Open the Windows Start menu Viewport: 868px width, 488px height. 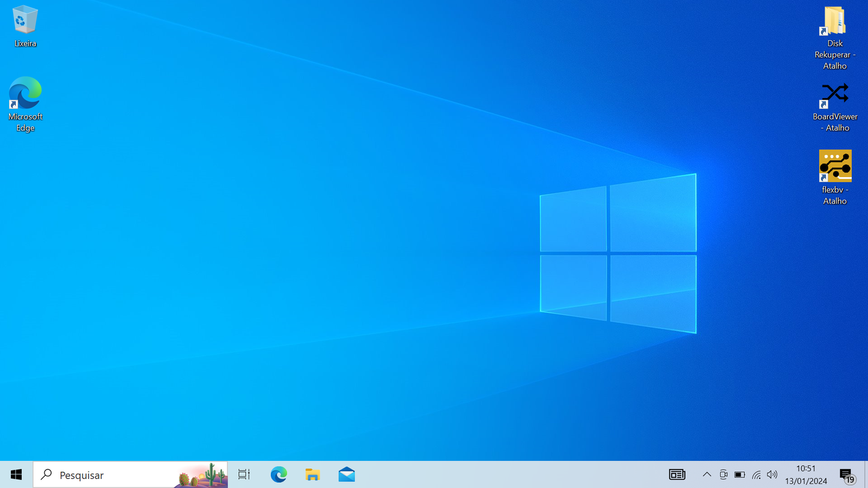click(x=16, y=475)
